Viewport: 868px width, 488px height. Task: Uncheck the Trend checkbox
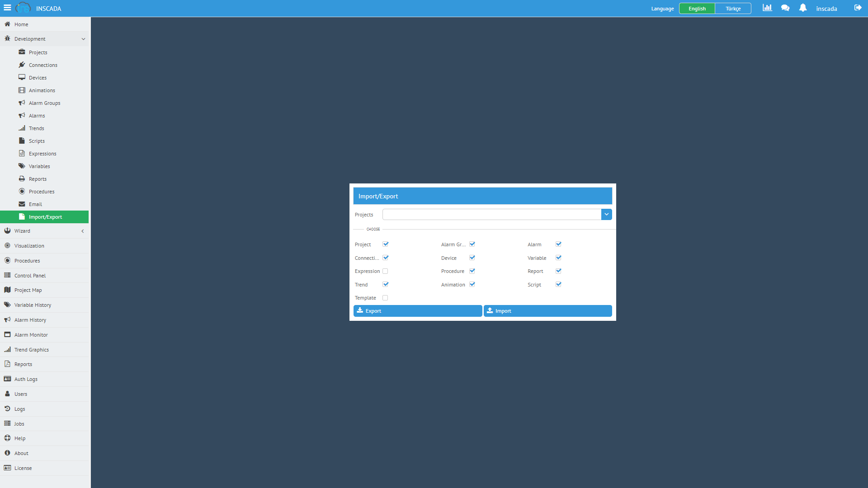385,284
